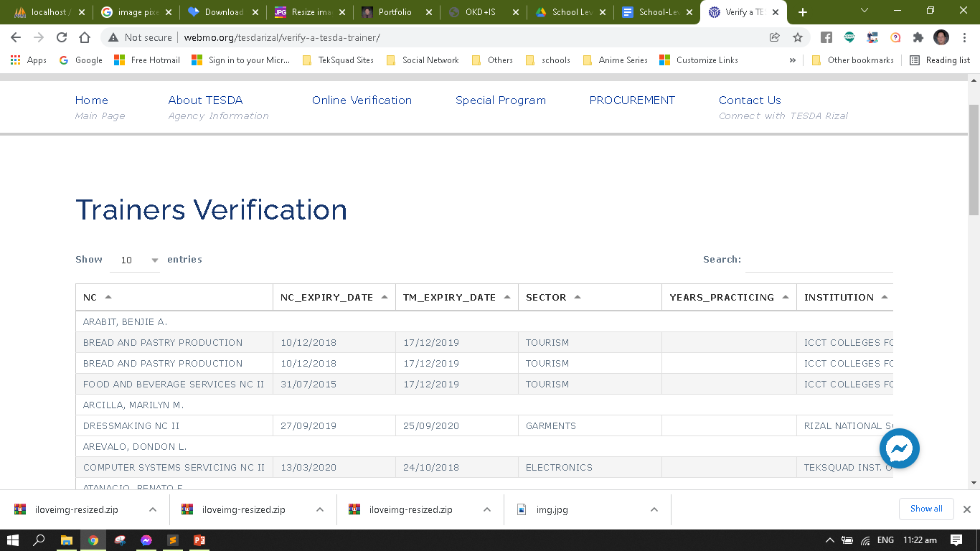The image size is (980, 551).
Task: Open PowerPoint from the taskbar
Action: tap(199, 540)
